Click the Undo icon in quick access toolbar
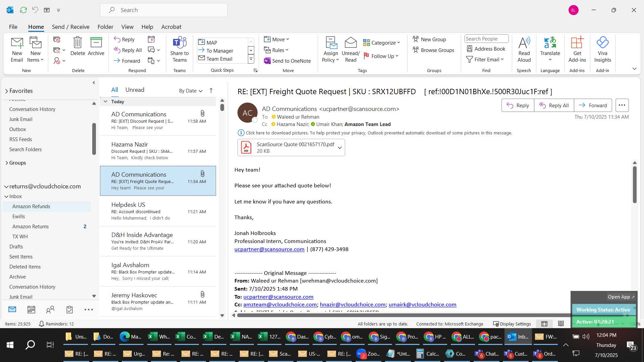Image resolution: width=644 pixels, height=362 pixels. point(35,10)
